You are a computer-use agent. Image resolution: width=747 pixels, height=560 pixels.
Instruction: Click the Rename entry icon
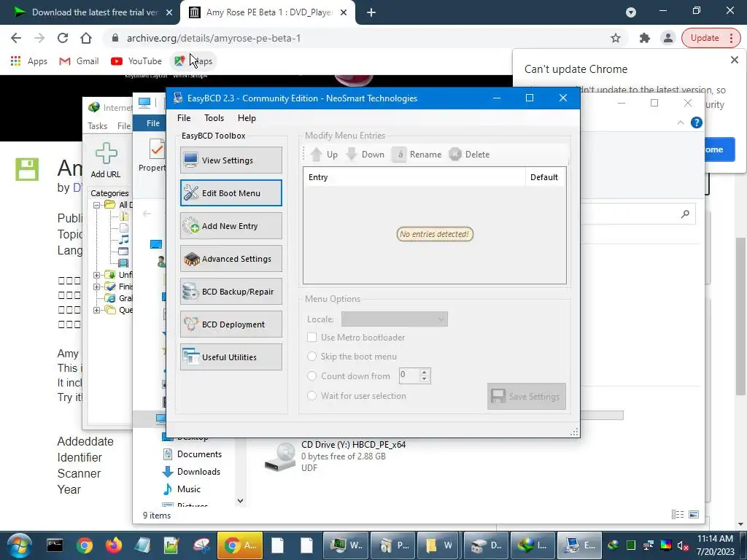[399, 155]
